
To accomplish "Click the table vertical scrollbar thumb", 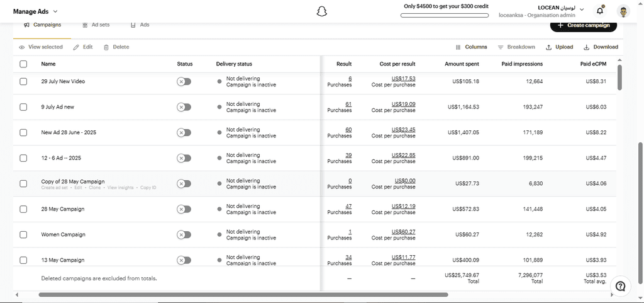I will 619,77.
